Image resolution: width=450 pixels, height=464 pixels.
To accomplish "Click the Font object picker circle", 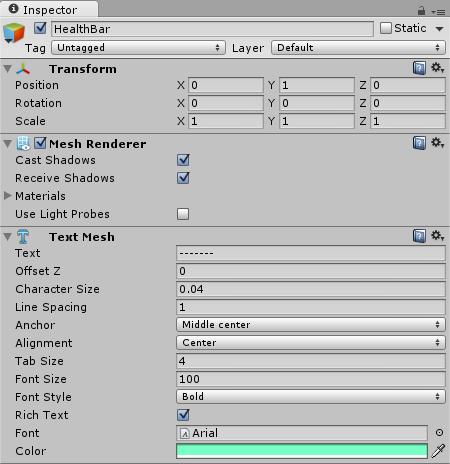I will (x=439, y=433).
